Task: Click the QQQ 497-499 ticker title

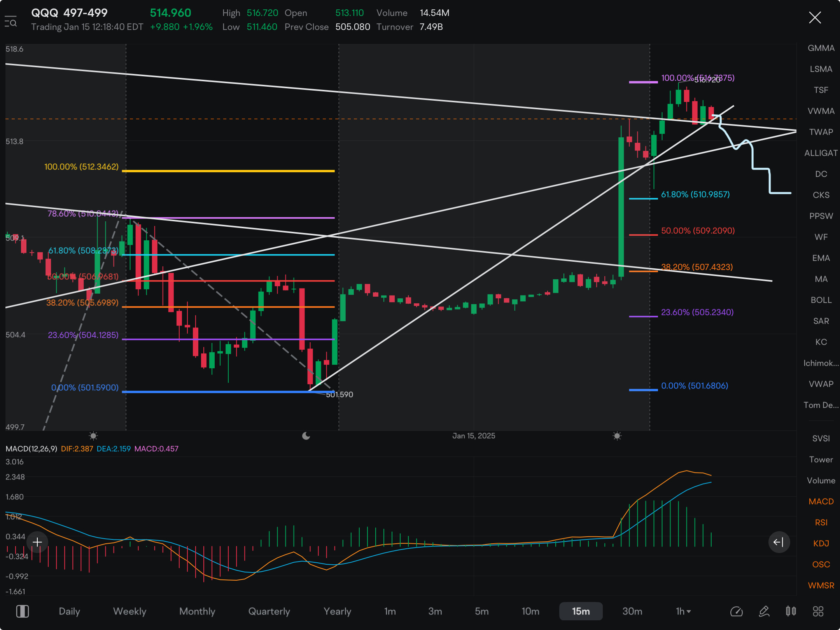Action: pyautogui.click(x=69, y=13)
